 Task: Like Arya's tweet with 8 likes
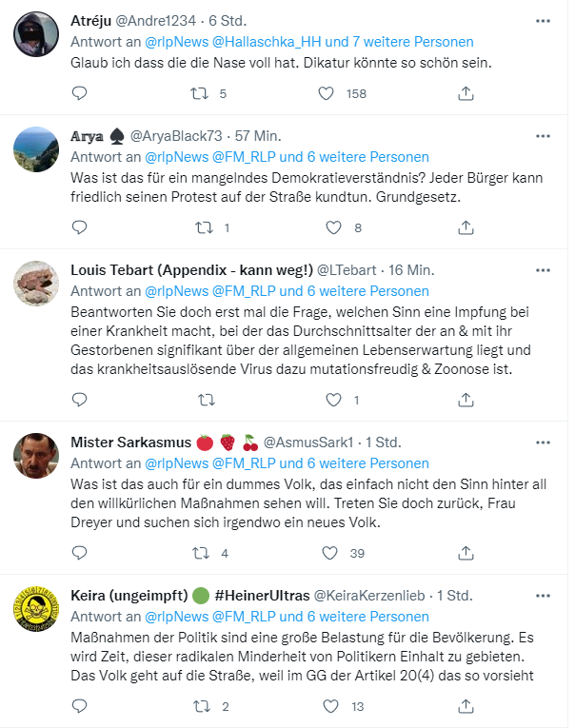(x=333, y=227)
